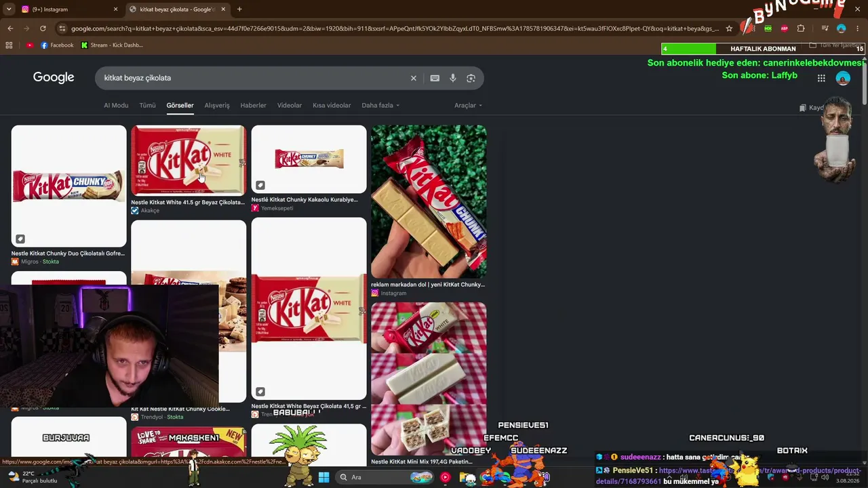Open the on-screen keyboard input tool
This screenshot has height=488, width=868.
[x=435, y=78]
